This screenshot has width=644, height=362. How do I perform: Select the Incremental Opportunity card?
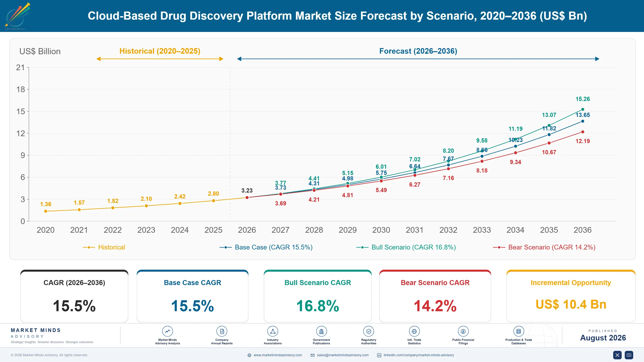coord(571,296)
